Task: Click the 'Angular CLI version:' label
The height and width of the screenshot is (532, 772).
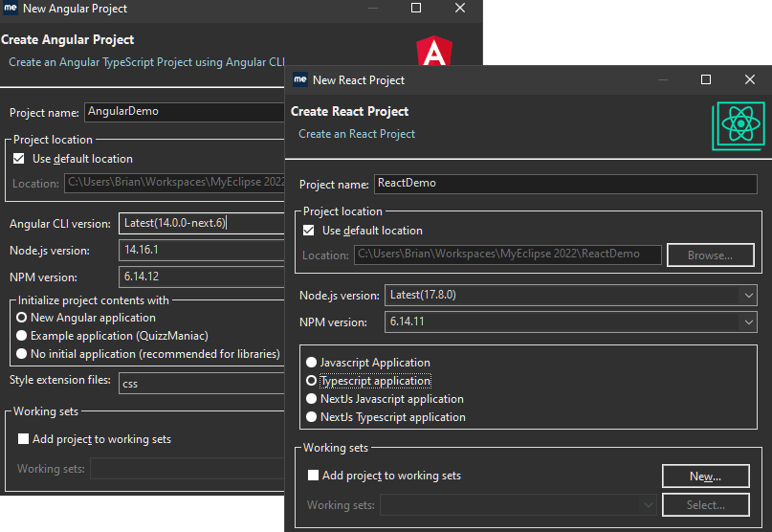Action: pos(60,224)
